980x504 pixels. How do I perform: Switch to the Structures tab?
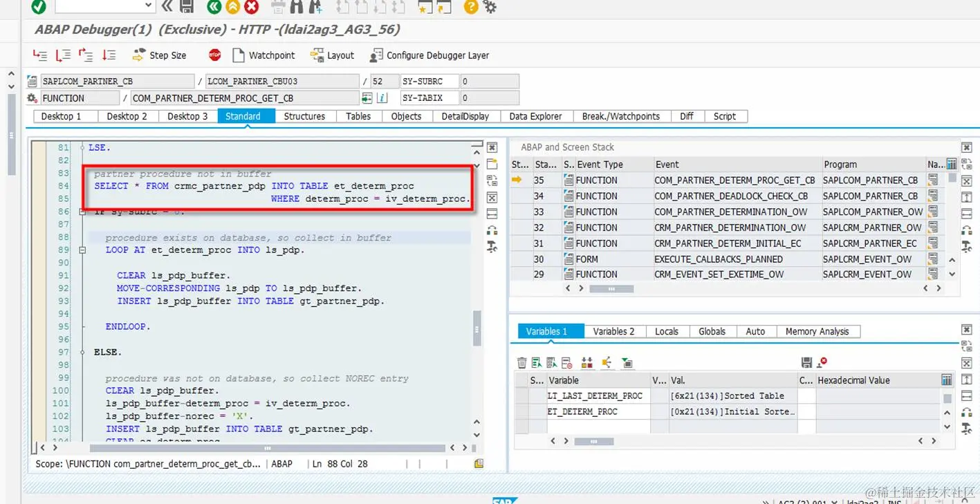[x=304, y=116]
